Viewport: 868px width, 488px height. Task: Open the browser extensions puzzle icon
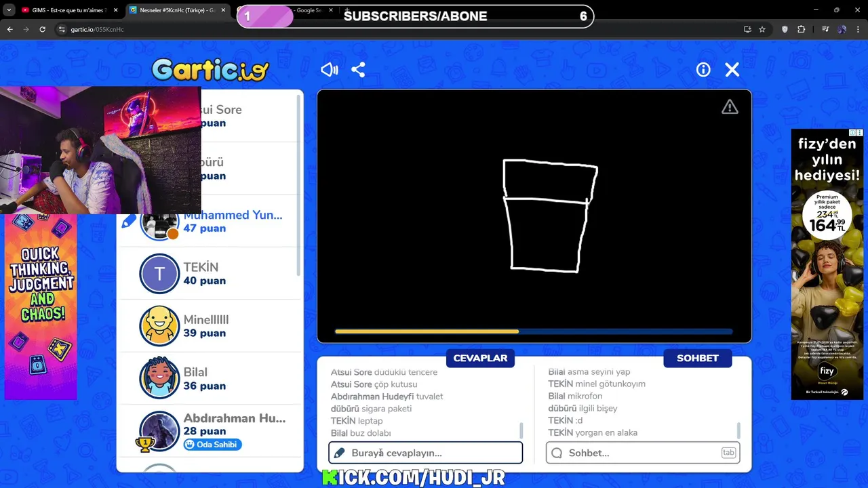[802, 29]
